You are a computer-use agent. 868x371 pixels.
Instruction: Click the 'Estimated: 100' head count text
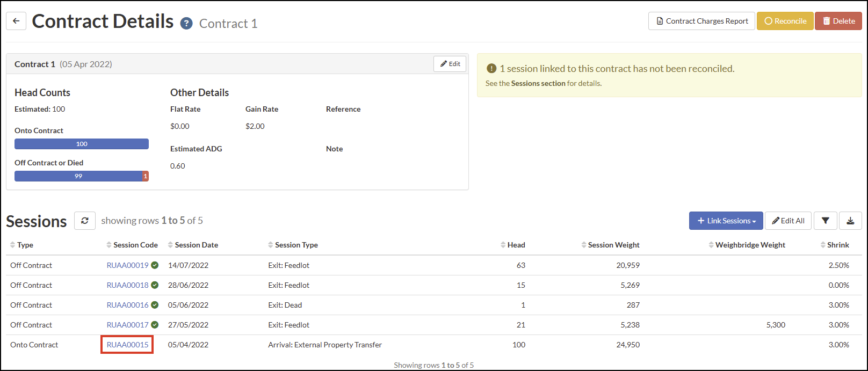(x=40, y=109)
